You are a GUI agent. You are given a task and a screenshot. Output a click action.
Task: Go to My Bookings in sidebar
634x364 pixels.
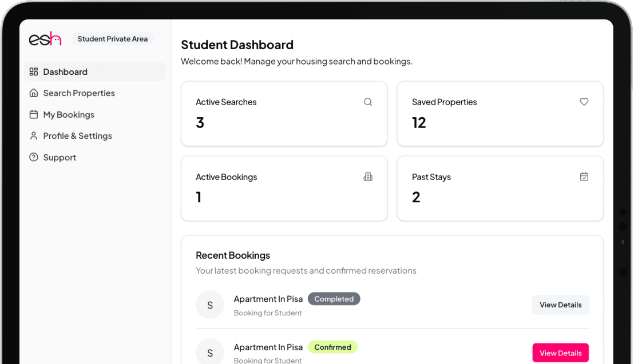pyautogui.click(x=69, y=114)
